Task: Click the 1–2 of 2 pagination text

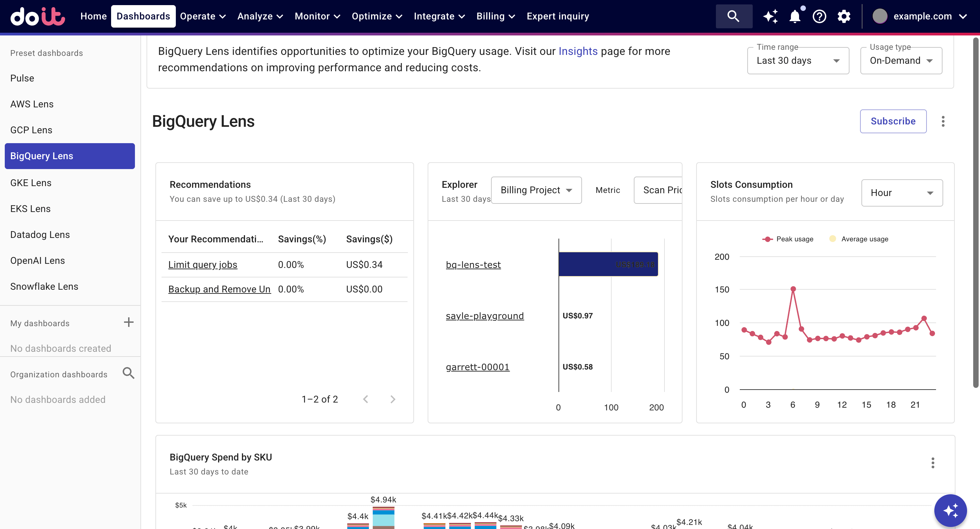Action: click(x=320, y=399)
